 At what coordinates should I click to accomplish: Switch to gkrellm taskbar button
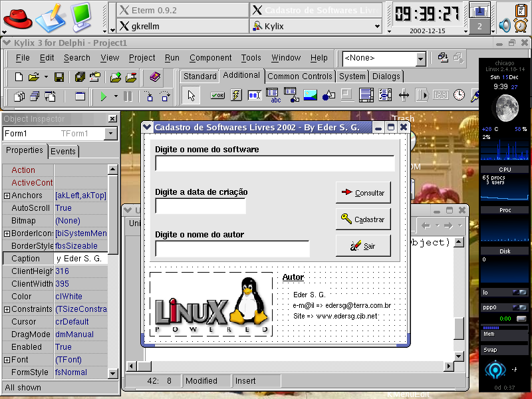(x=182, y=26)
